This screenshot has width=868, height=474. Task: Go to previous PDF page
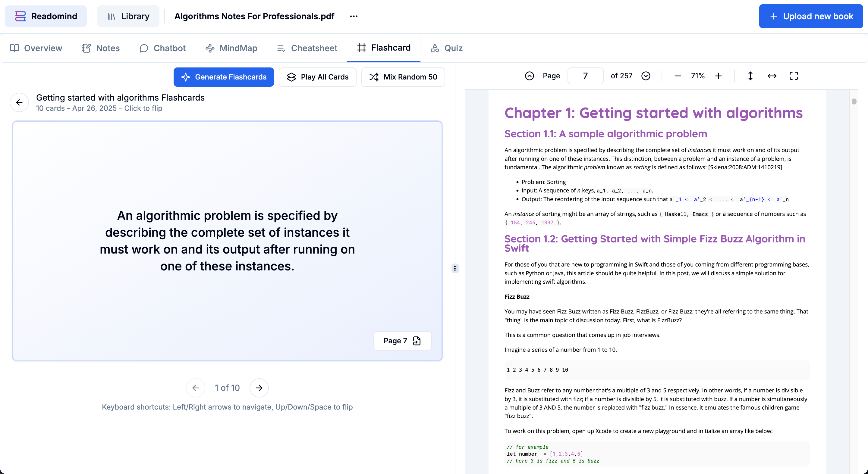[x=529, y=76]
